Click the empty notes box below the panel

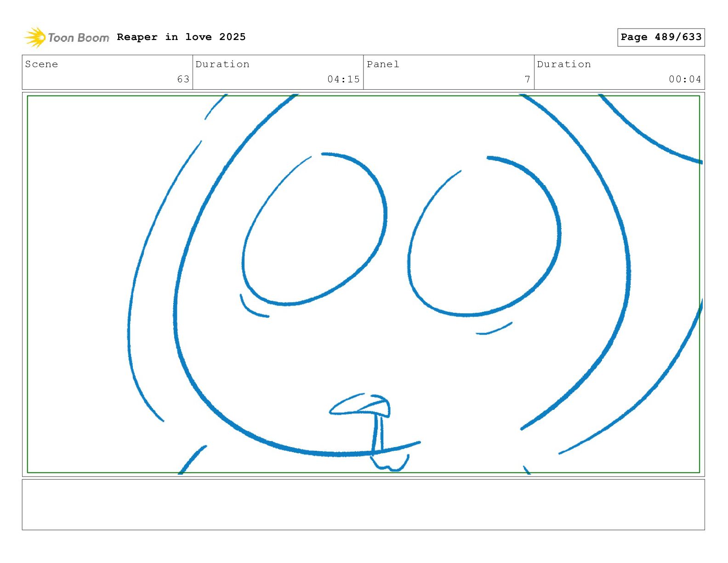364,505
